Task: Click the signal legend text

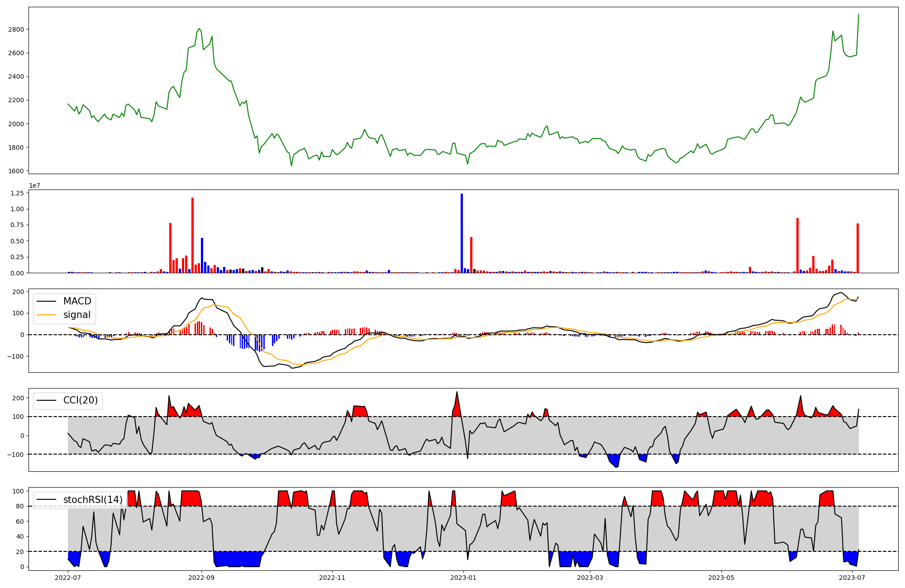Action: tap(76, 315)
